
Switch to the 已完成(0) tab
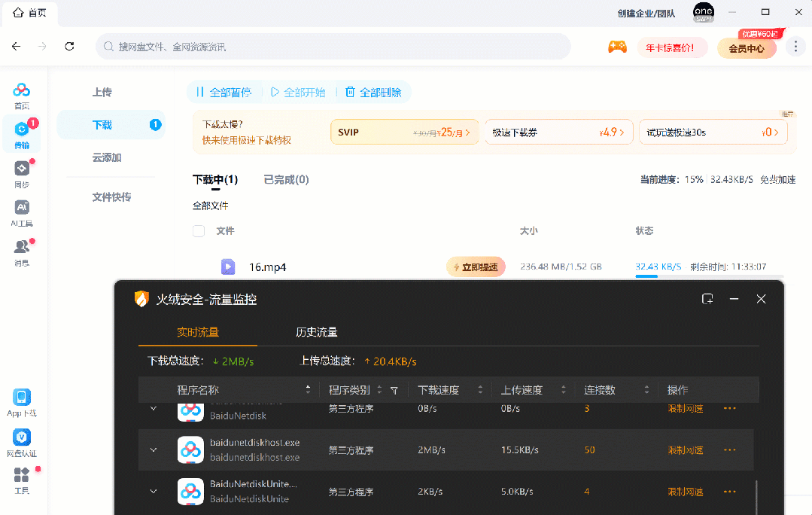click(286, 180)
